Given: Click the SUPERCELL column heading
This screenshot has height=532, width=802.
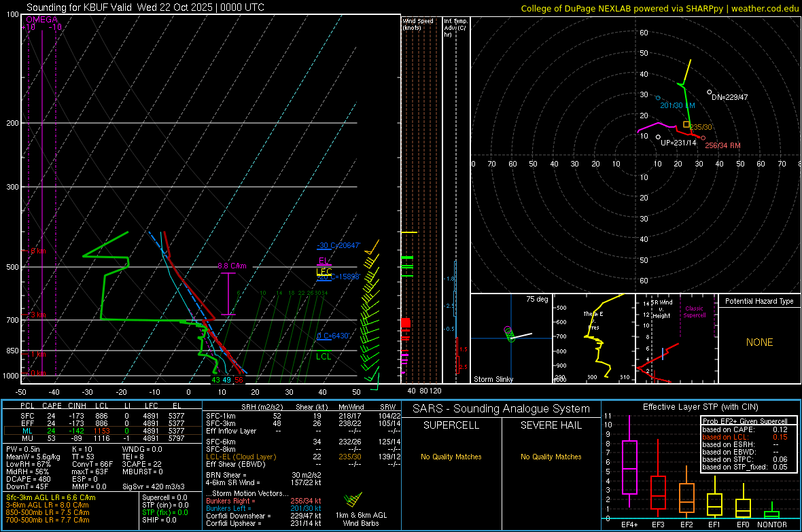Looking at the screenshot, I should tap(451, 425).
